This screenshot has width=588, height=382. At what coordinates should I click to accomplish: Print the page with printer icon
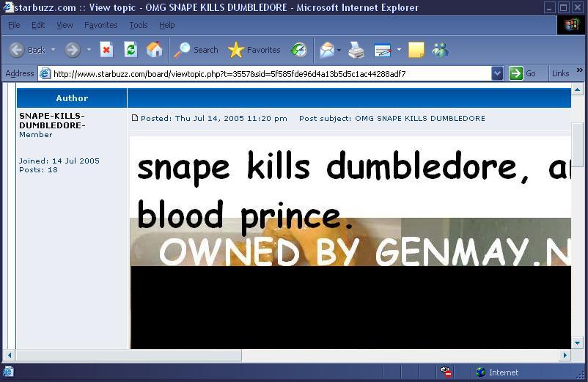[x=356, y=50]
